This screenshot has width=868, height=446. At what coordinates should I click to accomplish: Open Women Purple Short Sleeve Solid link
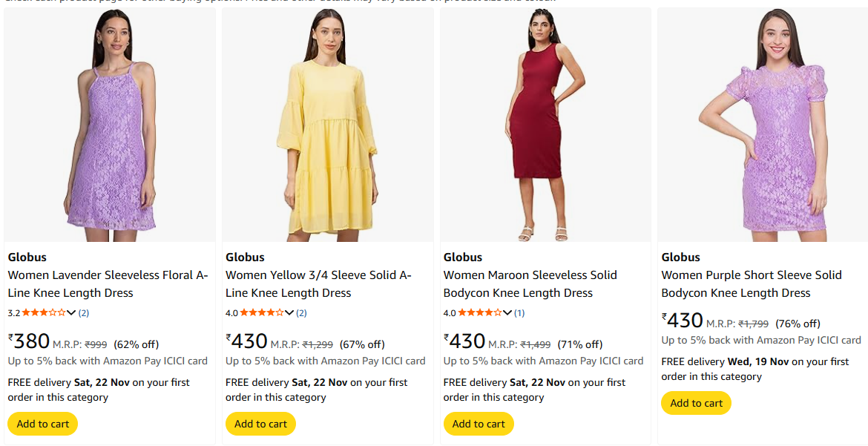pyautogui.click(x=751, y=283)
